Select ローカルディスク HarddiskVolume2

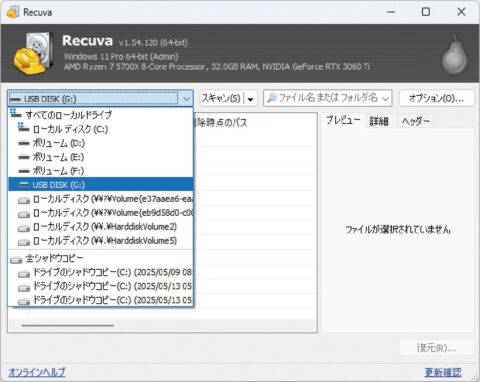point(100,227)
